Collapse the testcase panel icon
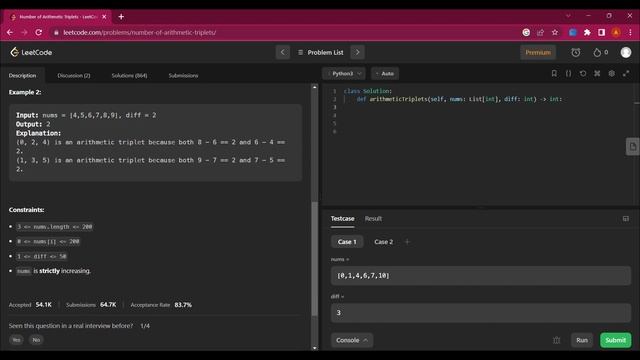 (x=626, y=219)
